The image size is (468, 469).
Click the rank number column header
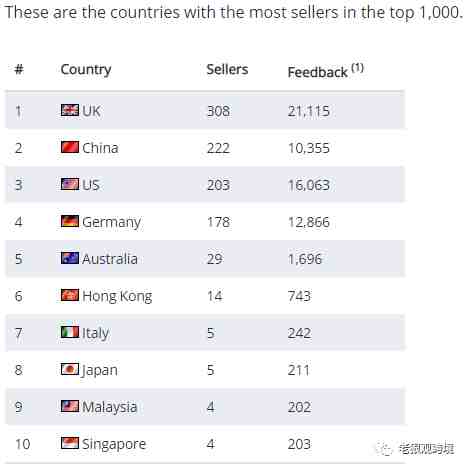[19, 69]
